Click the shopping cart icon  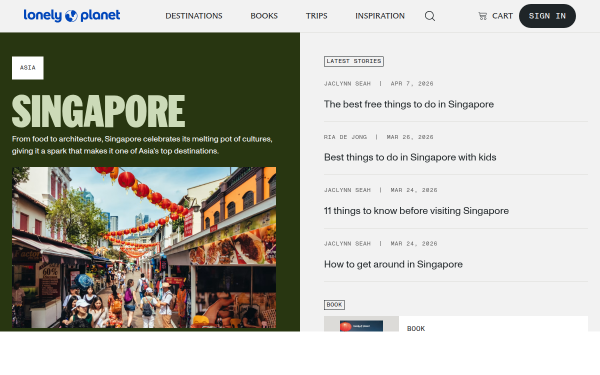483,16
